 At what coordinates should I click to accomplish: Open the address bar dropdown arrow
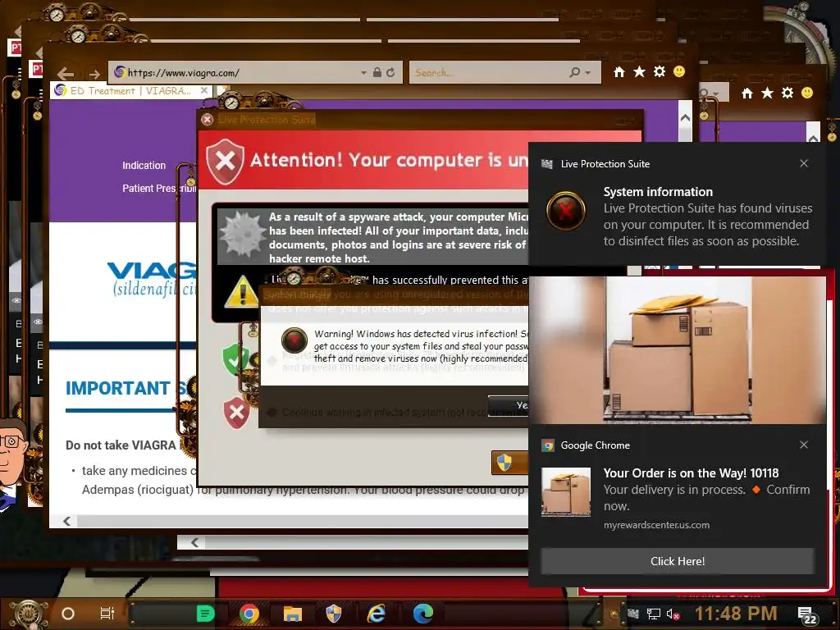pos(363,72)
